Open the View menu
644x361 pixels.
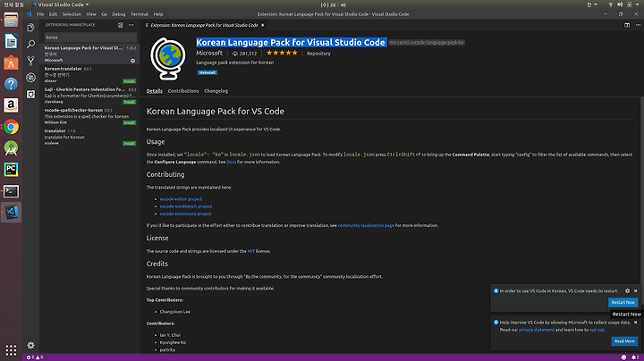tap(91, 14)
